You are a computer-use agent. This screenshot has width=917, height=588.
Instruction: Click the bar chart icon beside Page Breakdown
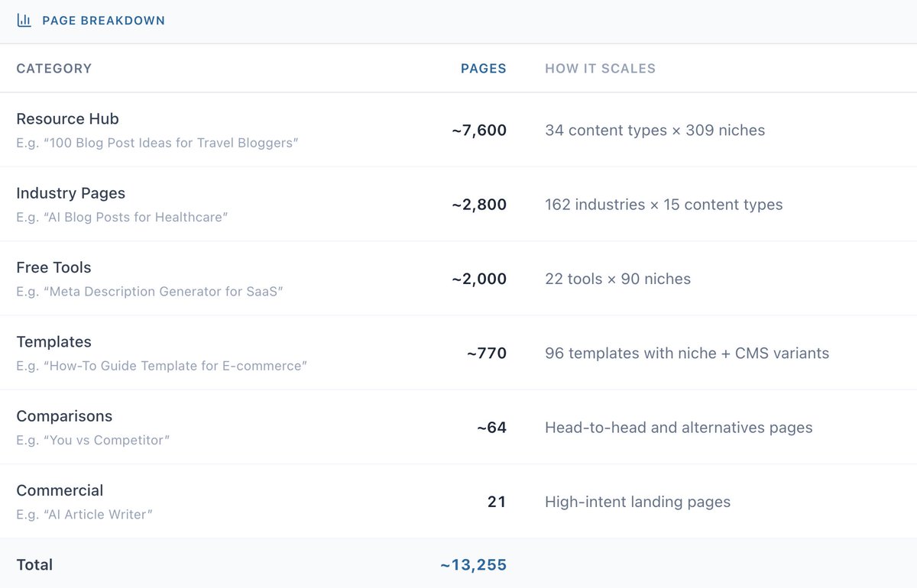[24, 21]
